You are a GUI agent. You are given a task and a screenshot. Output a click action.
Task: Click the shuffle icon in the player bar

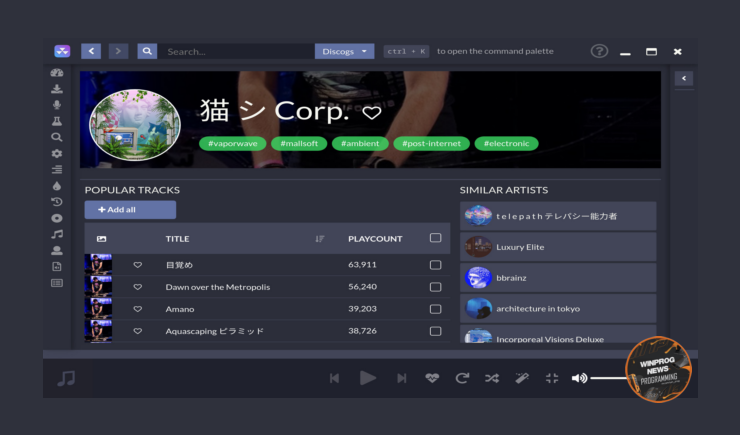click(492, 378)
